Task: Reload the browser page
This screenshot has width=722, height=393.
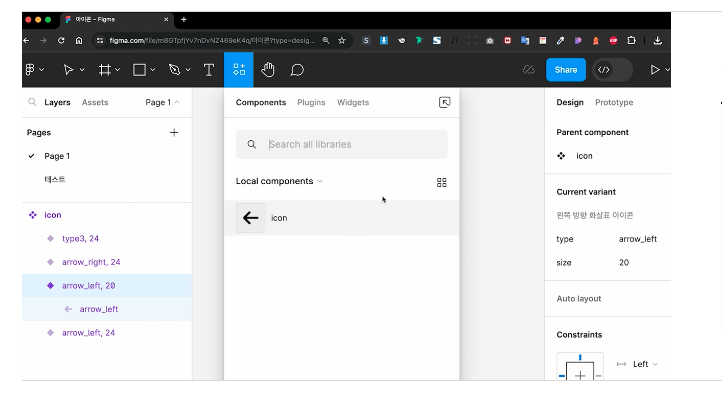Action: [61, 41]
